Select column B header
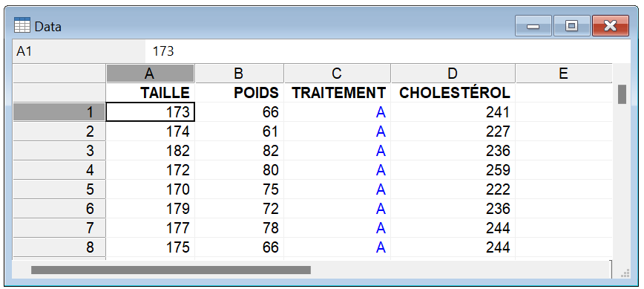The image size is (644, 289). tap(239, 73)
